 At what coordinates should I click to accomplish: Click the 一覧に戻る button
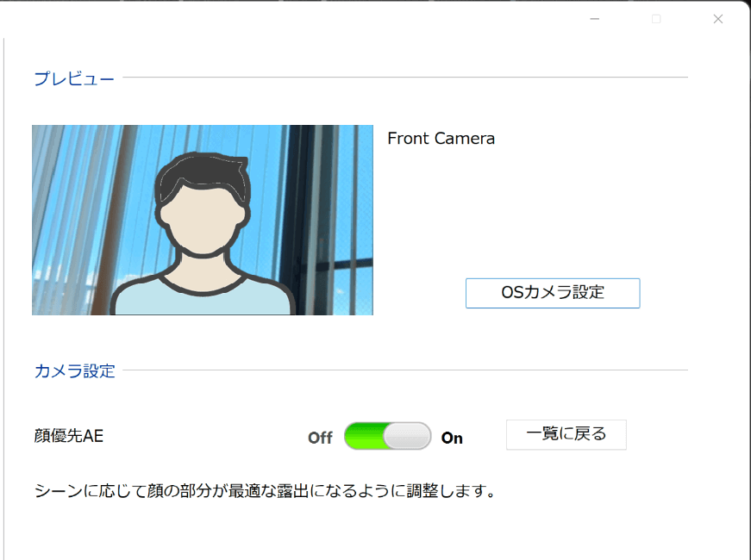(566, 434)
